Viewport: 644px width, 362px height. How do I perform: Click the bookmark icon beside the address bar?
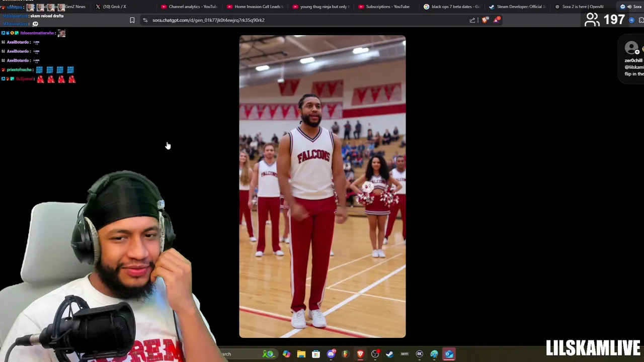[132, 20]
